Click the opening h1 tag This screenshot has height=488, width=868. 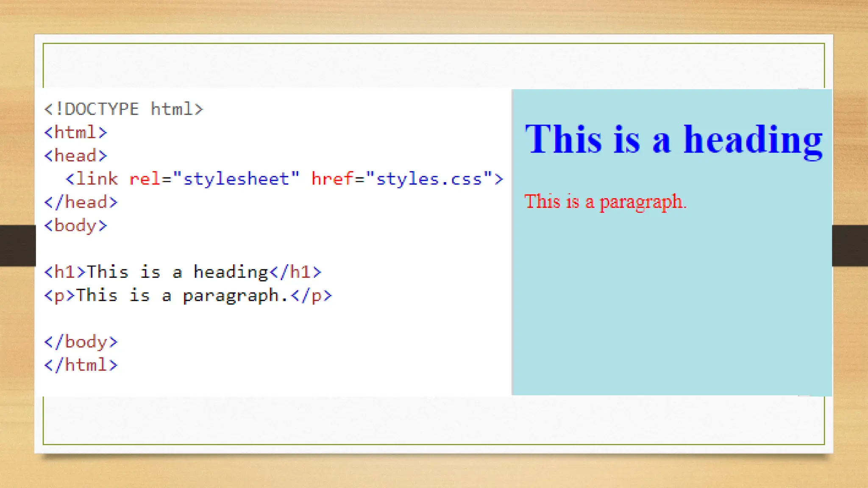65,272
